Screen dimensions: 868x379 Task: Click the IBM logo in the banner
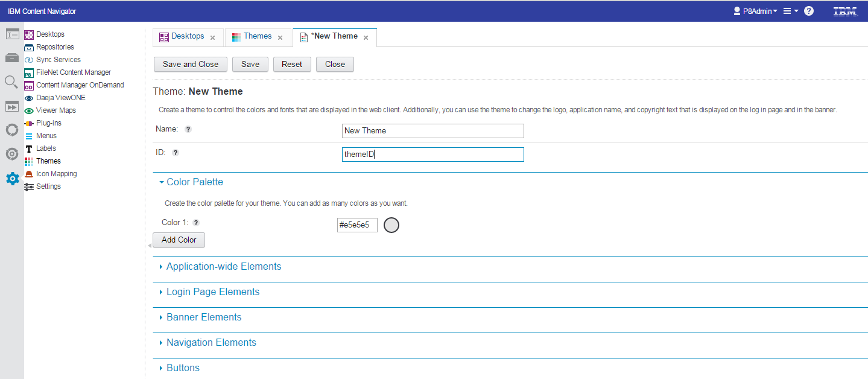(x=845, y=11)
